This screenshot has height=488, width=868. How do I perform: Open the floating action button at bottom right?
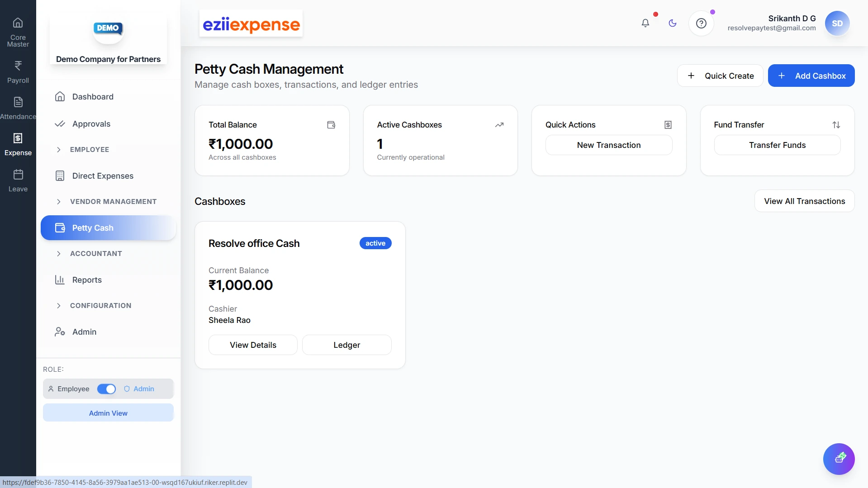(839, 459)
